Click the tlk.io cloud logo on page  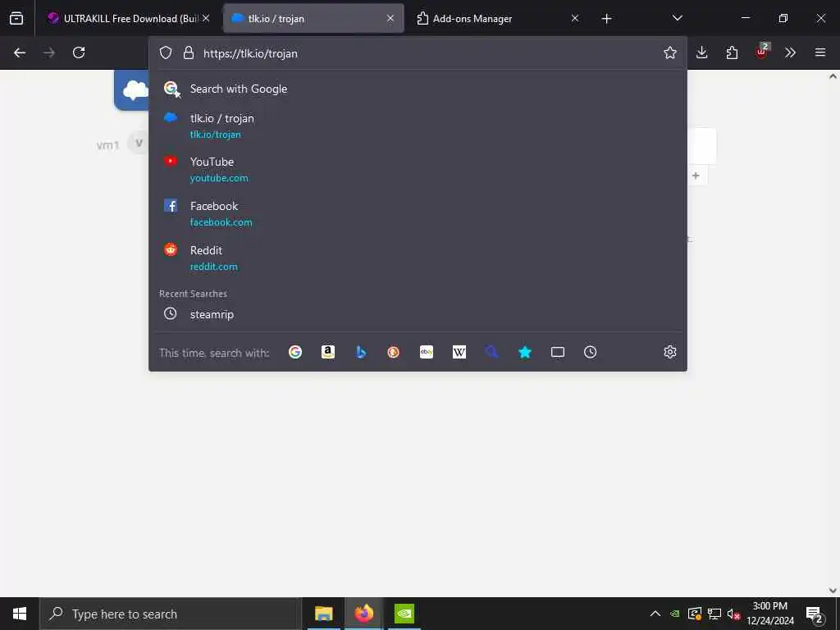132,90
